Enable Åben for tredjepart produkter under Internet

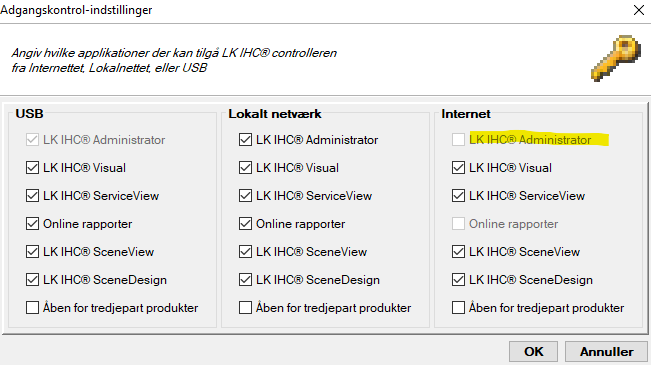point(458,308)
